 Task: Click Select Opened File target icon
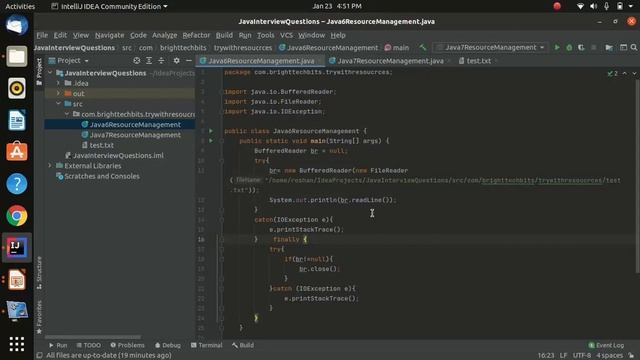tap(137, 61)
